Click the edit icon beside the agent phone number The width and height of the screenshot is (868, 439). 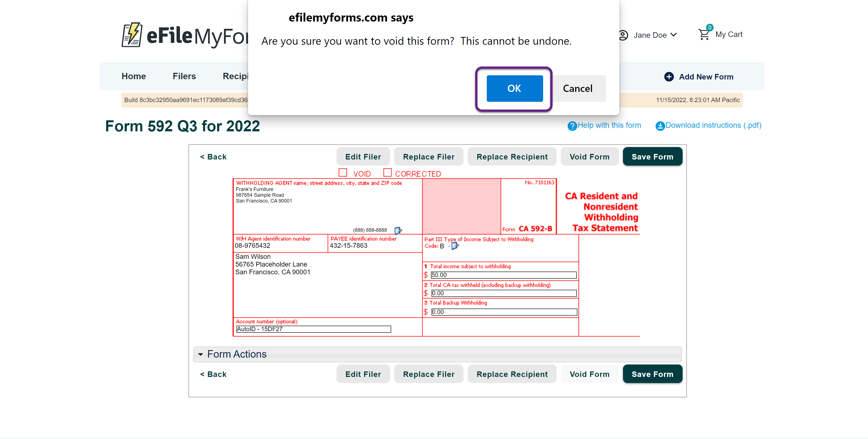pyautogui.click(x=398, y=230)
